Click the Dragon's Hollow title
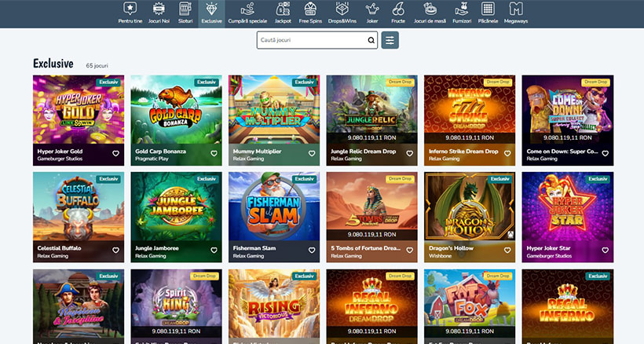 [451, 248]
